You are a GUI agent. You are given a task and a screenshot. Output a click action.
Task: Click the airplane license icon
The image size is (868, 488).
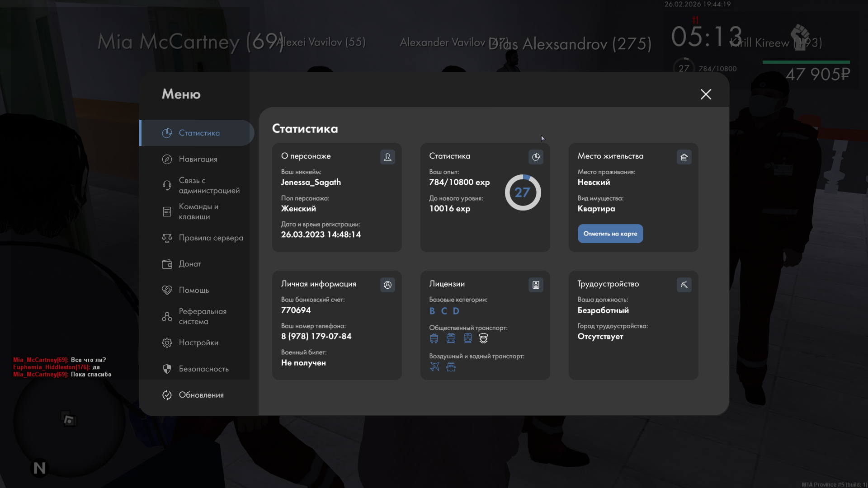(x=434, y=366)
